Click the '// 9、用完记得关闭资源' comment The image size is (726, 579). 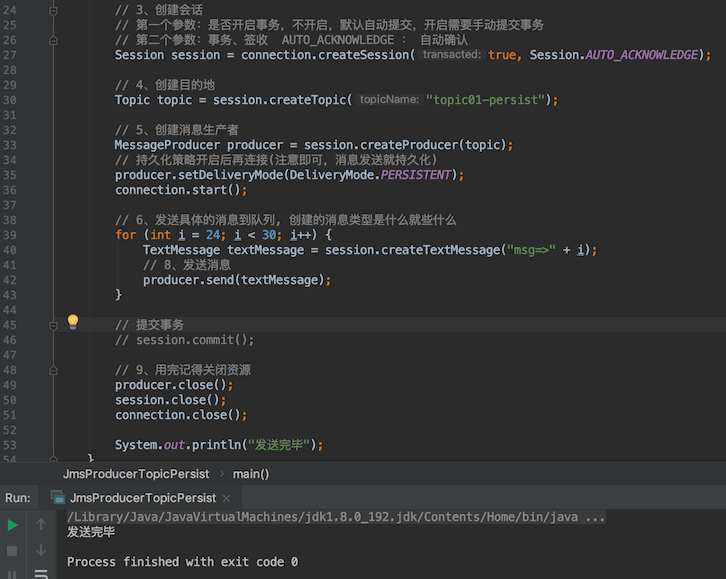tap(183, 370)
